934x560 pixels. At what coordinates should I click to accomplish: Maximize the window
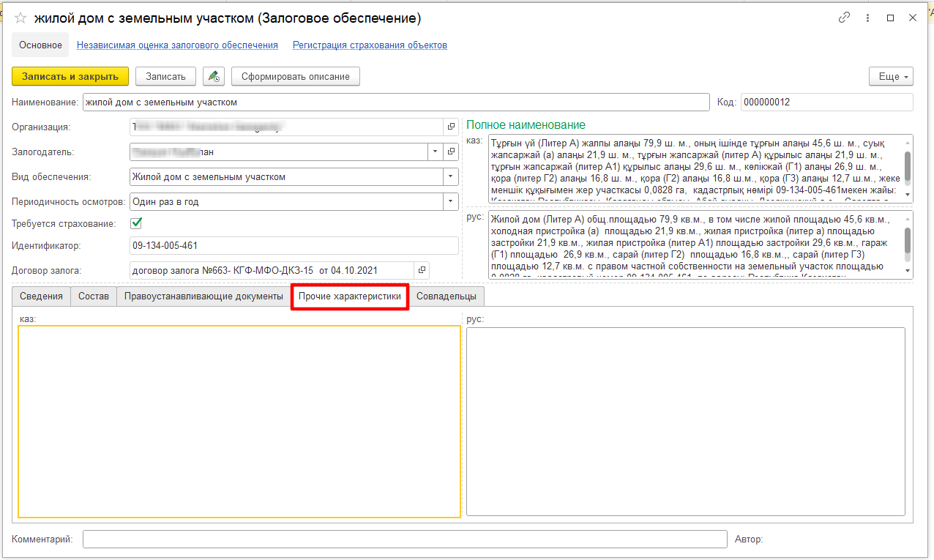click(890, 18)
